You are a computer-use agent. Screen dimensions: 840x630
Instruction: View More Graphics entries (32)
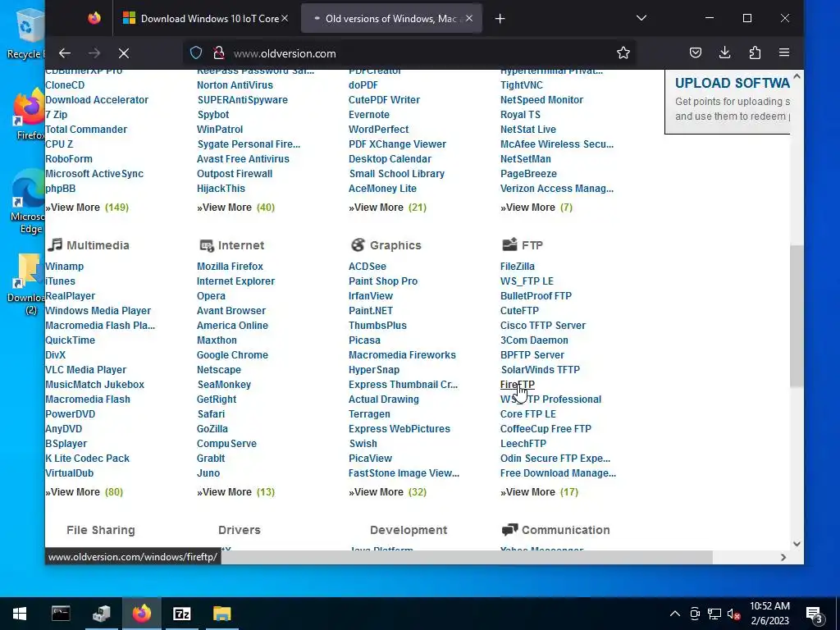click(x=387, y=492)
